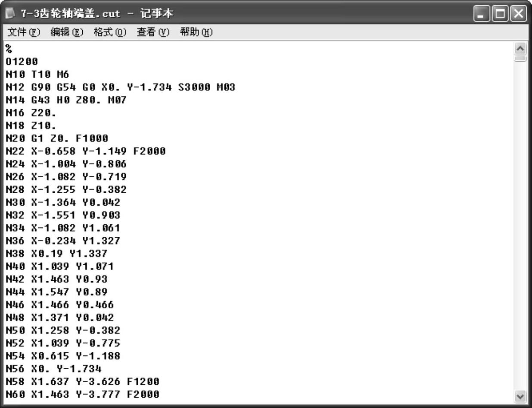Open the 格式(O) Format menu
The width and height of the screenshot is (532, 408).
tap(110, 32)
